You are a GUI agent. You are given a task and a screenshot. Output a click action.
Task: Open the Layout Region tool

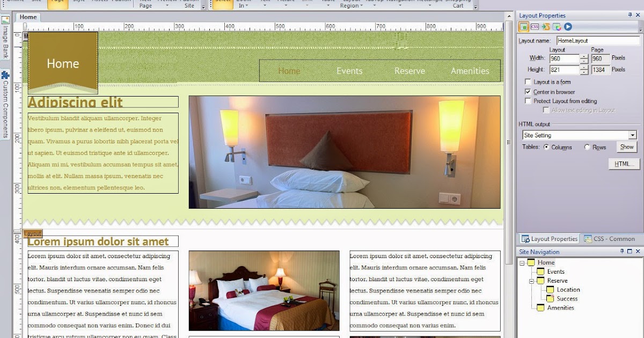pos(350,4)
